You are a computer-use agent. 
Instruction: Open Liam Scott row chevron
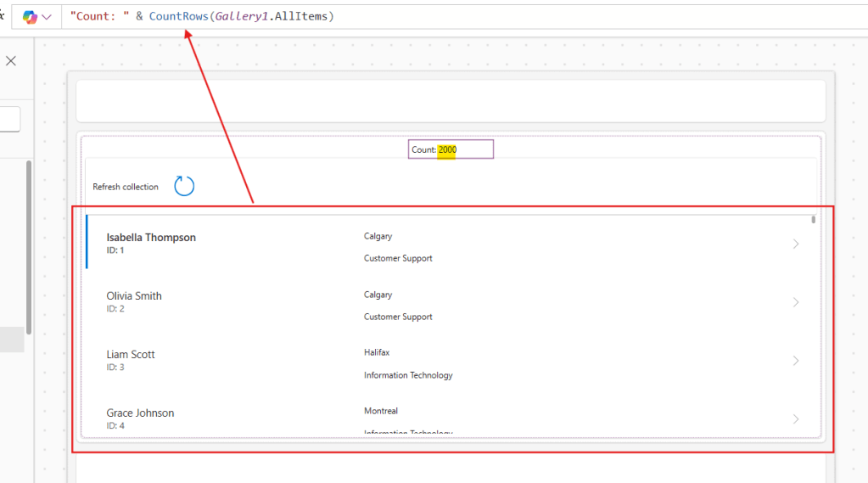click(x=796, y=361)
